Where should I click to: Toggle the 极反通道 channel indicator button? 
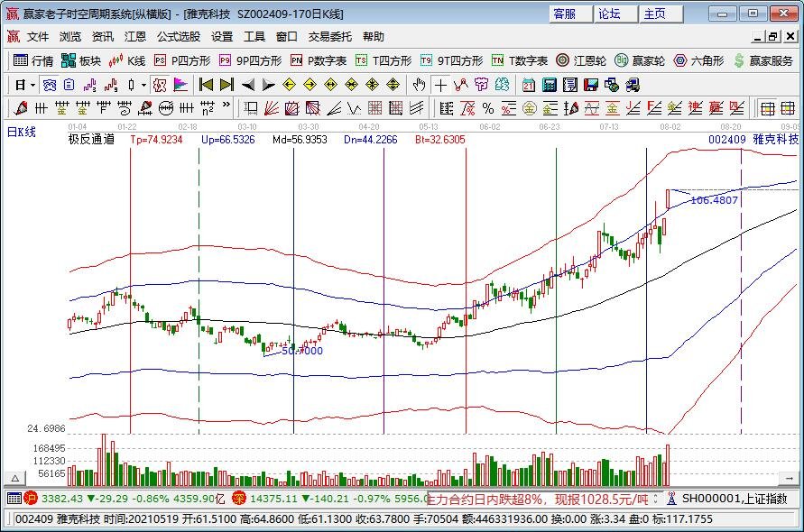[159, 85]
